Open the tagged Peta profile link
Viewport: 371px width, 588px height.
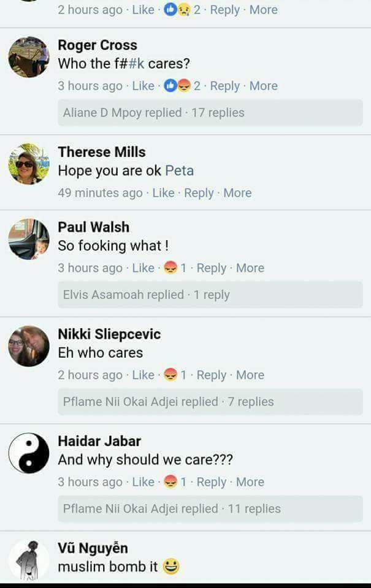[180, 171]
